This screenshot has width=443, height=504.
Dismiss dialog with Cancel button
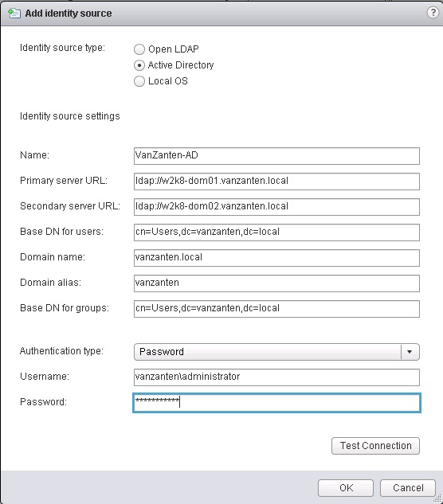408,487
